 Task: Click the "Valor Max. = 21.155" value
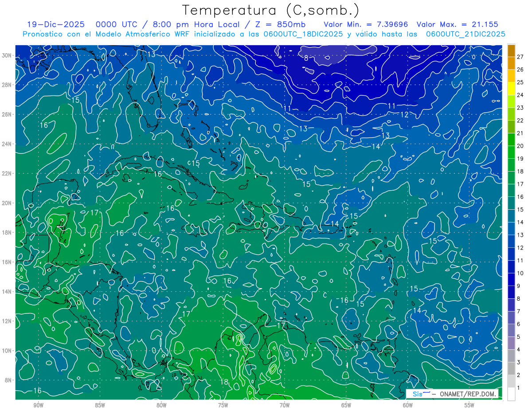[x=457, y=24]
